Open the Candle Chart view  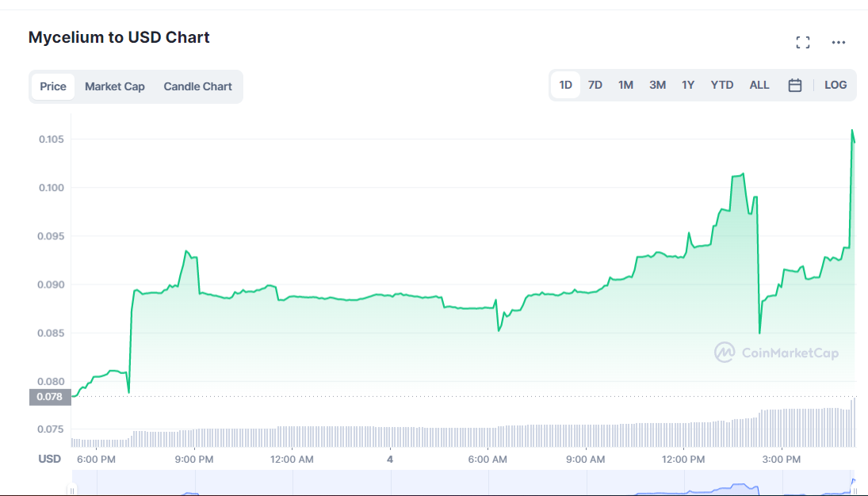tap(197, 86)
